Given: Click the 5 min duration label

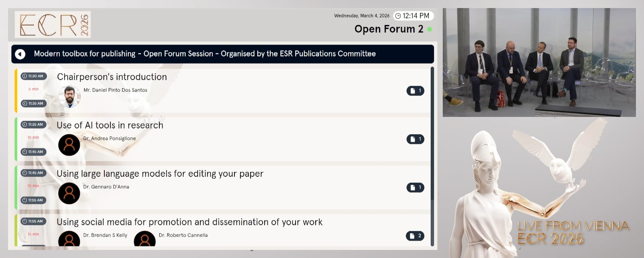Looking at the screenshot, I should 34,89.
